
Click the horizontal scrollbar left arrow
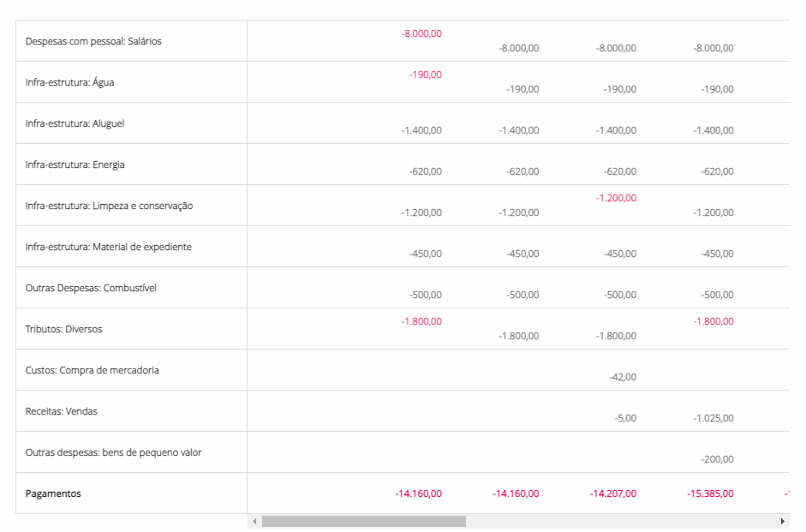[x=254, y=521]
